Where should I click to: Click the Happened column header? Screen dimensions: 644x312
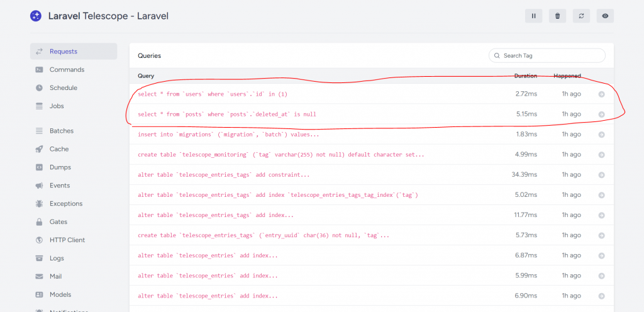click(x=567, y=76)
